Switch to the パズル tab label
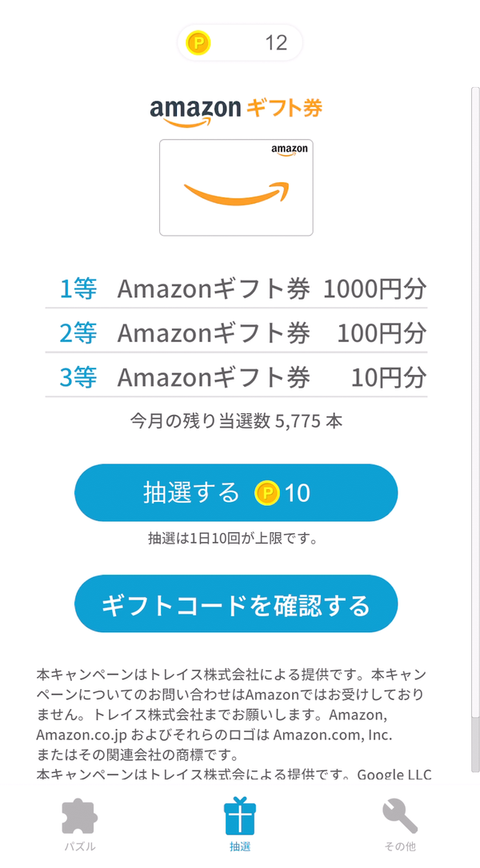480x868 pixels. [80, 846]
